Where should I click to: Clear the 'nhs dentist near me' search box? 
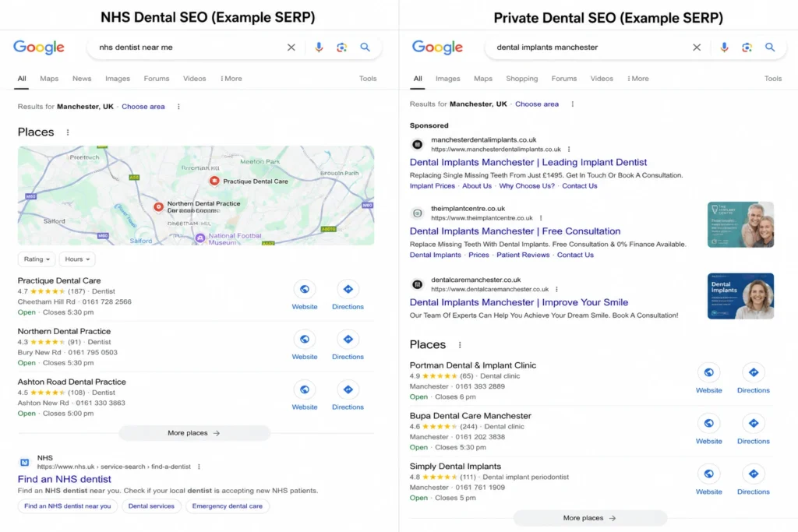(x=291, y=48)
